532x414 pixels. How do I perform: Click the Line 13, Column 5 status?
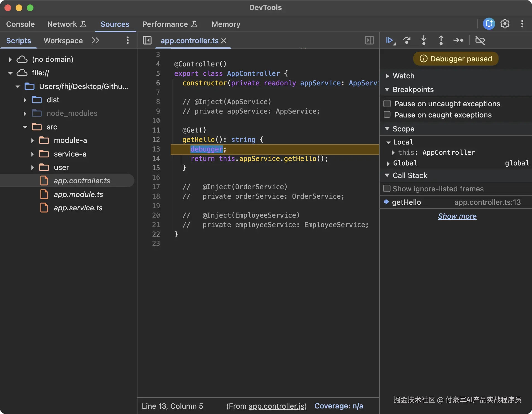pyautogui.click(x=172, y=406)
